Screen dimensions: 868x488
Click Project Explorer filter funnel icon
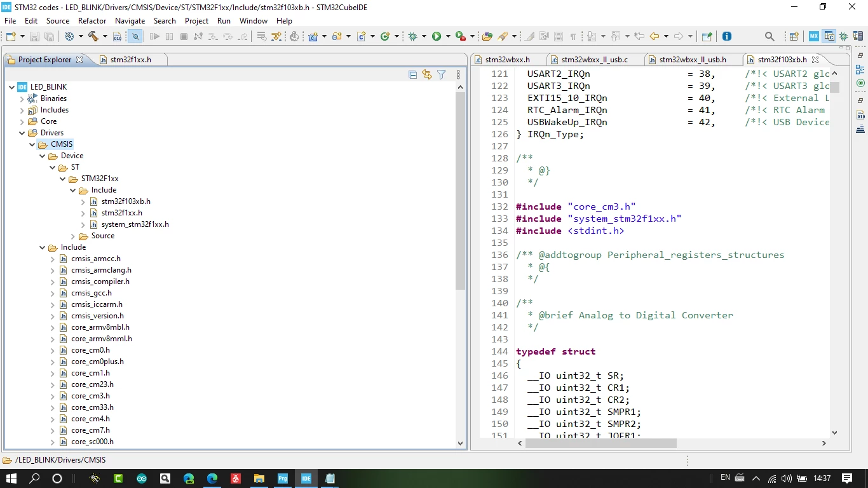pos(442,75)
